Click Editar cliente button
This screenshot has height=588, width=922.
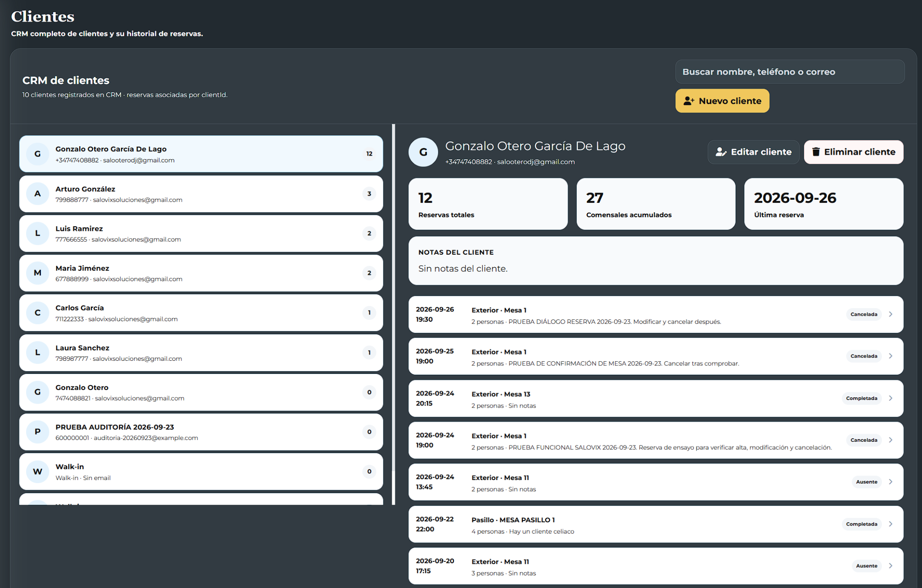(753, 152)
